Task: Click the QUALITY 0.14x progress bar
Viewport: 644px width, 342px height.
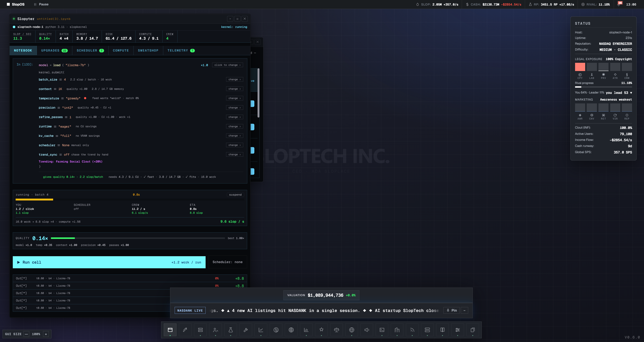Action: coord(138,238)
